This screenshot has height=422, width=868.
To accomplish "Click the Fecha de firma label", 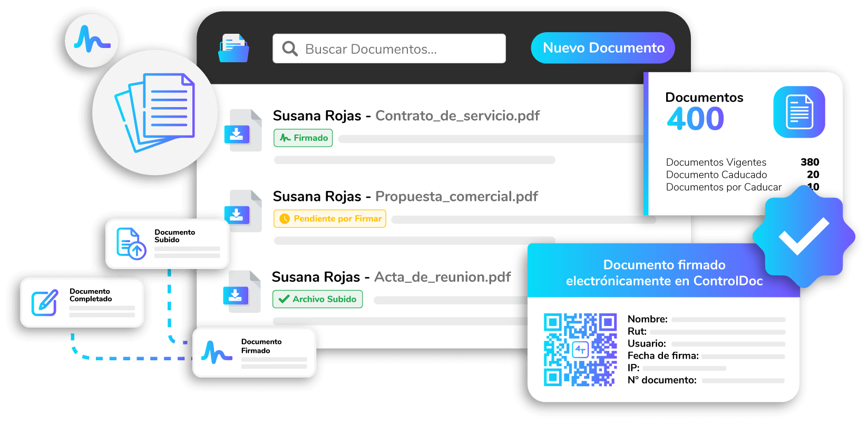I will tap(663, 356).
